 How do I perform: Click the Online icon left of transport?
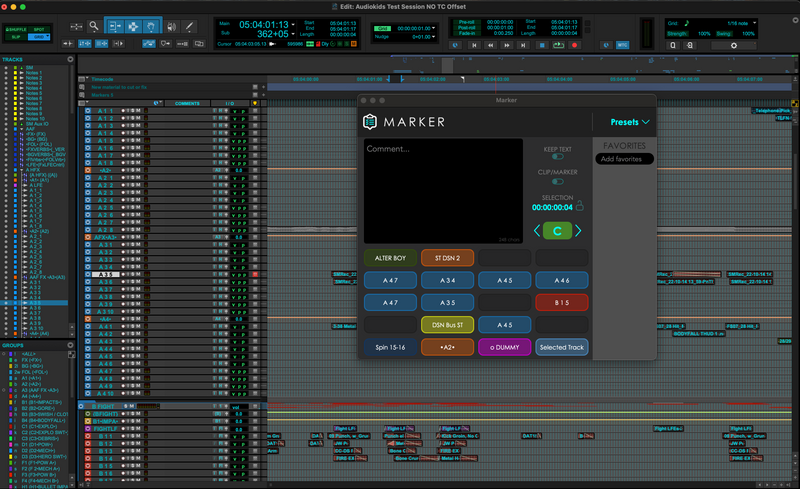click(456, 45)
